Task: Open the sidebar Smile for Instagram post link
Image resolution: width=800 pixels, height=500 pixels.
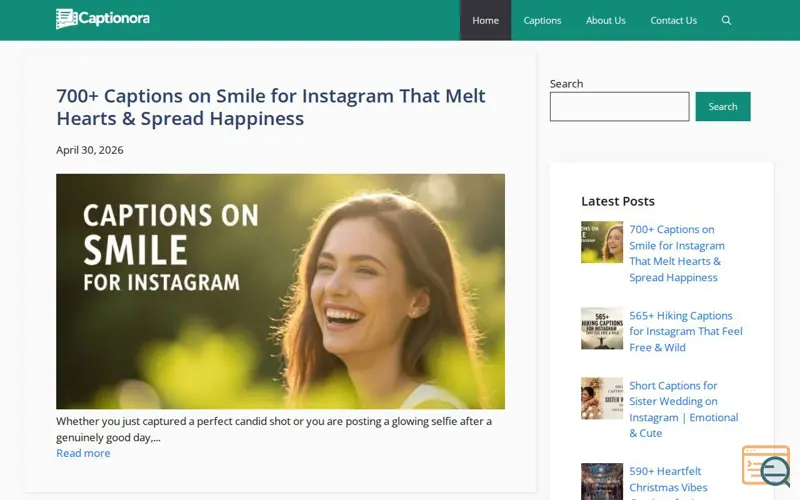Action: pyautogui.click(x=677, y=254)
